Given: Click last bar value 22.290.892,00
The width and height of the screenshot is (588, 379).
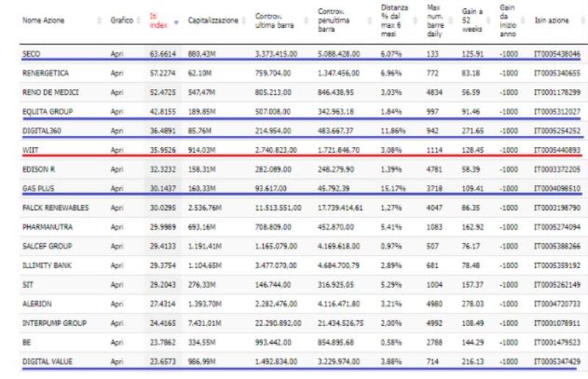Looking at the screenshot, I should [x=278, y=323].
